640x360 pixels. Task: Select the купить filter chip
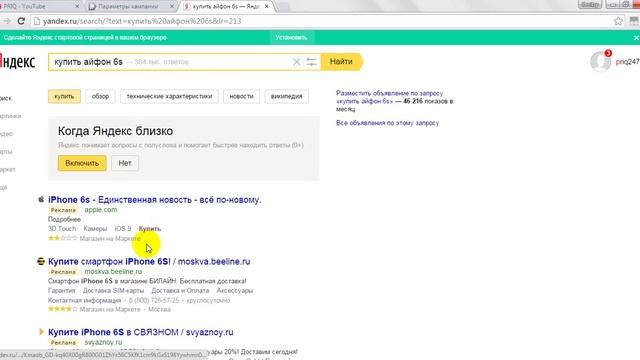tap(64, 96)
